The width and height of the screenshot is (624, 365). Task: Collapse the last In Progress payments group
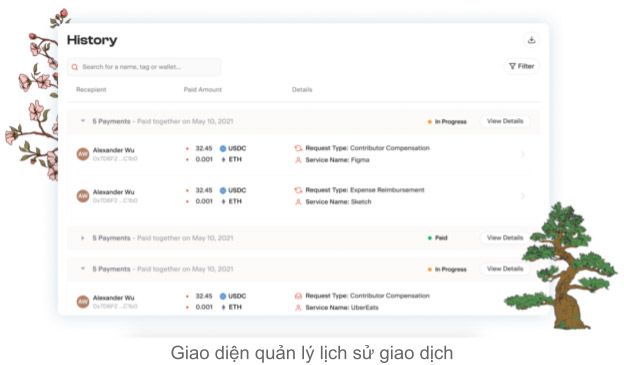click(x=83, y=269)
